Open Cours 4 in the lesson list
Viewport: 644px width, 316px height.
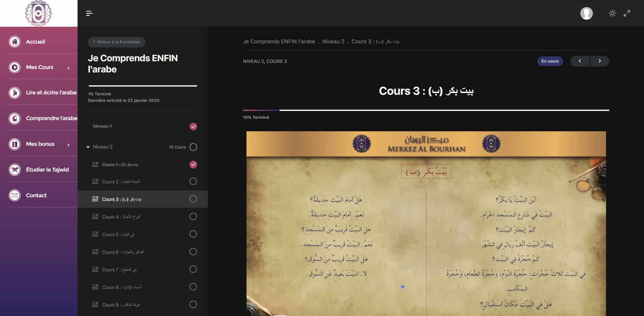point(121,217)
